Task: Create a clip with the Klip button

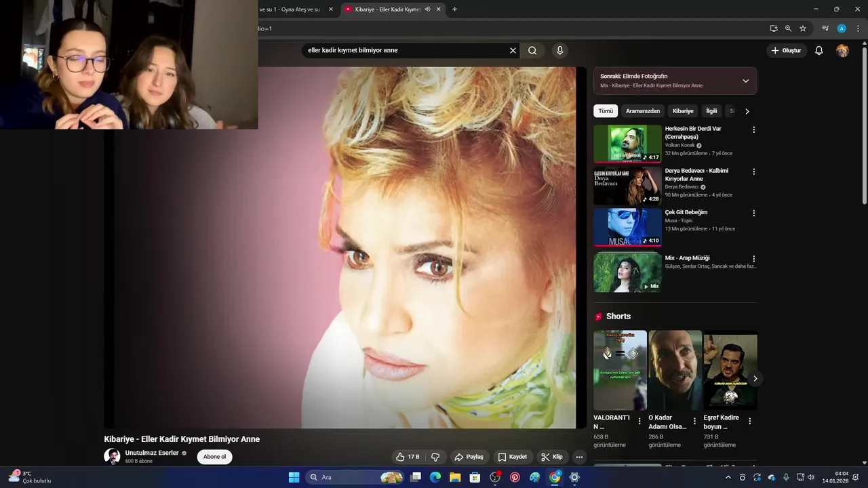Action: [x=552, y=457]
